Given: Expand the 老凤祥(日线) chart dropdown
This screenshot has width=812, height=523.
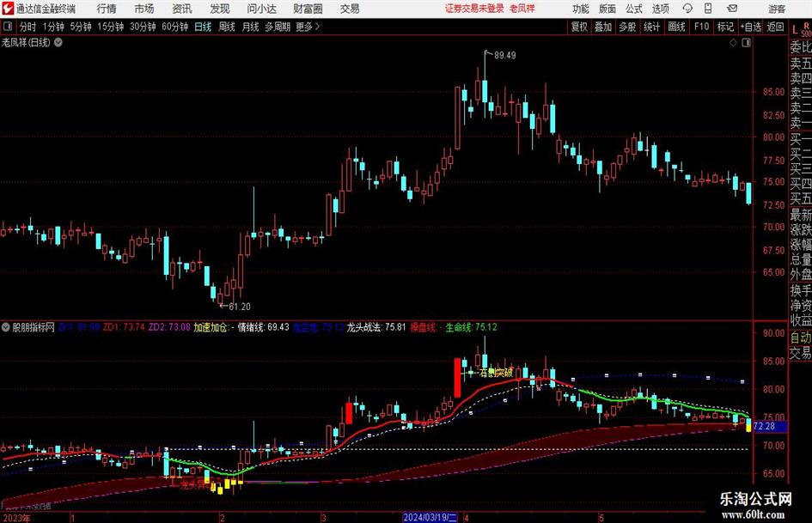Looking at the screenshot, I should pyautogui.click(x=58, y=42).
